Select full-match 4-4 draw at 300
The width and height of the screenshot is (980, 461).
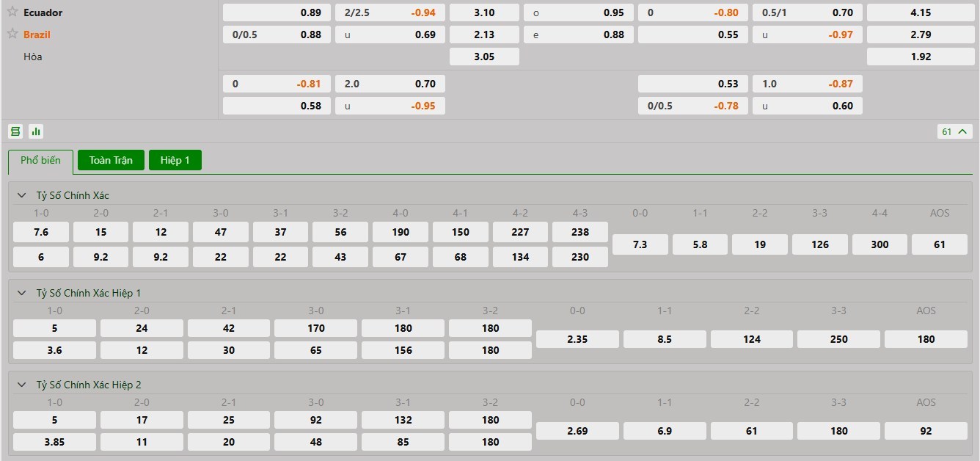coord(880,244)
